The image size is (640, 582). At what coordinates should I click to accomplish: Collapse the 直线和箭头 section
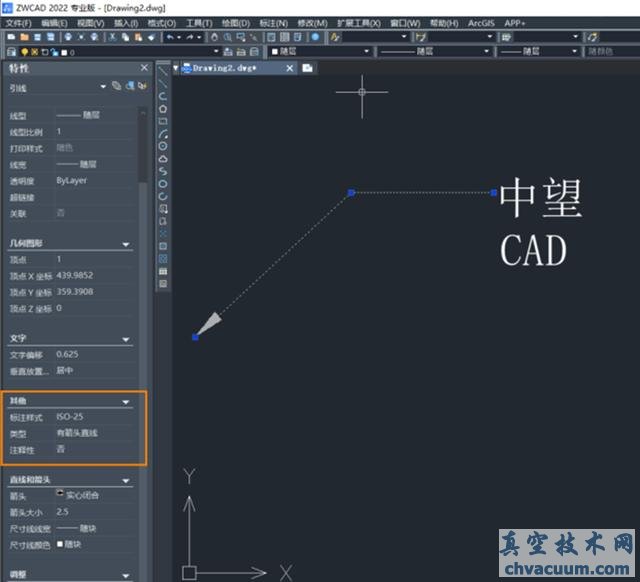coord(126,481)
